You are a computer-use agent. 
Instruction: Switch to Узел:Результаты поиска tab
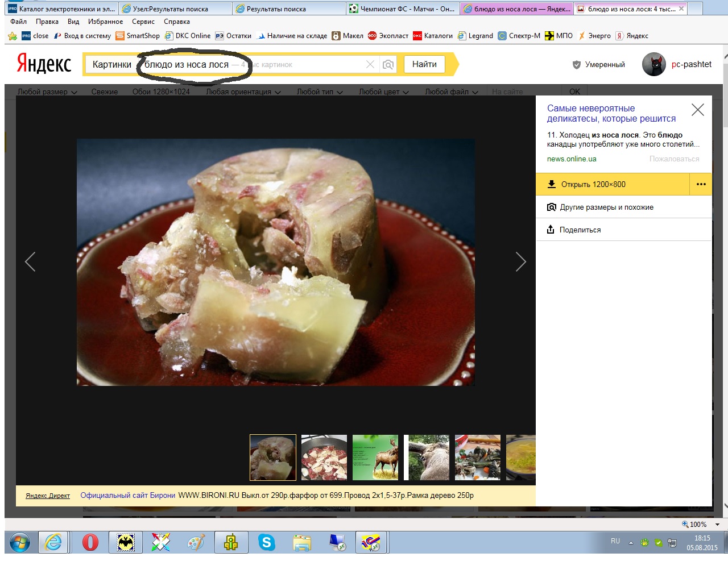[x=175, y=9]
